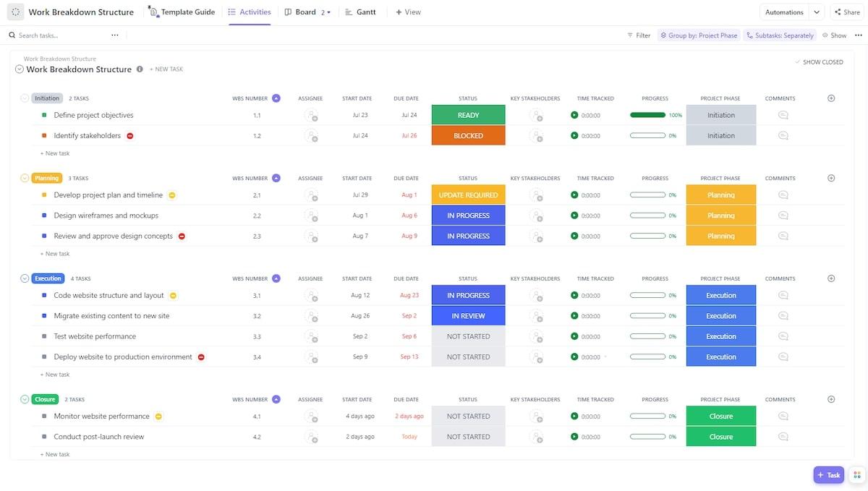Image resolution: width=868 pixels, height=491 pixels.
Task: Start time tracking for Identify stakeholders
Action: tap(574, 136)
